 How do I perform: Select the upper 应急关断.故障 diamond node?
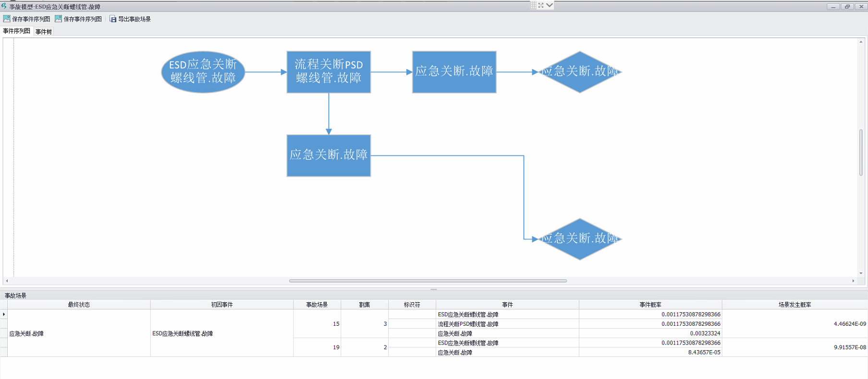coord(580,72)
